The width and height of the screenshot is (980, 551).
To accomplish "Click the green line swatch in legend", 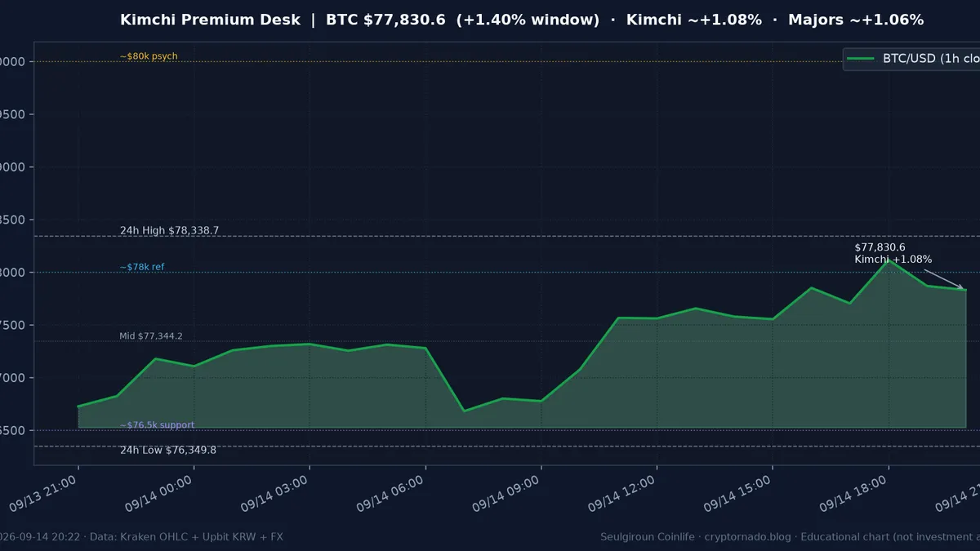I will [861, 59].
